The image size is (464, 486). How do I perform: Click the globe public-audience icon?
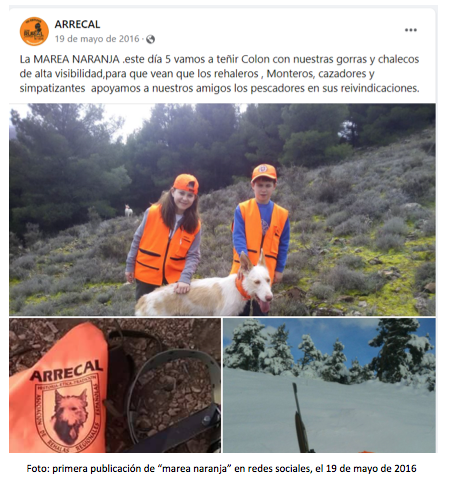point(151,39)
